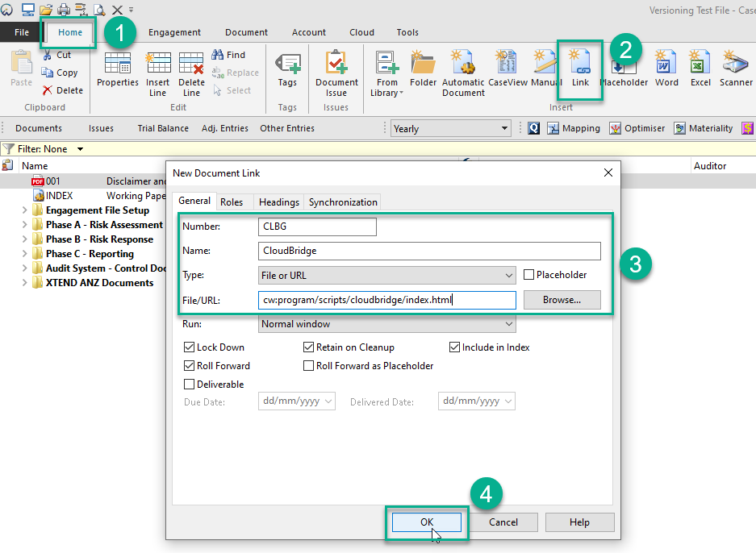
Task: Expand the Phase A - Risk Assessment folder
Action: click(x=24, y=224)
